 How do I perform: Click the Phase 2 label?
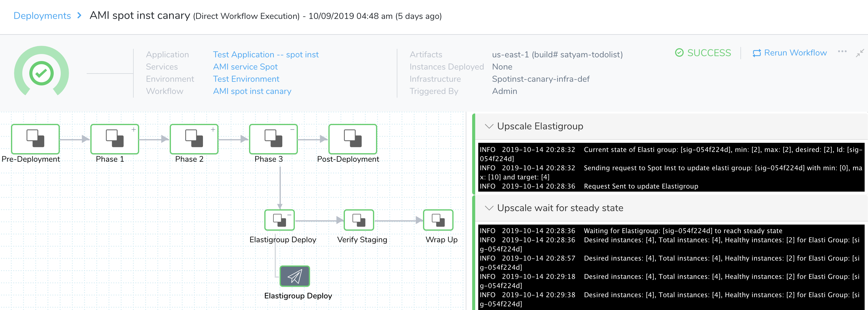point(189,159)
